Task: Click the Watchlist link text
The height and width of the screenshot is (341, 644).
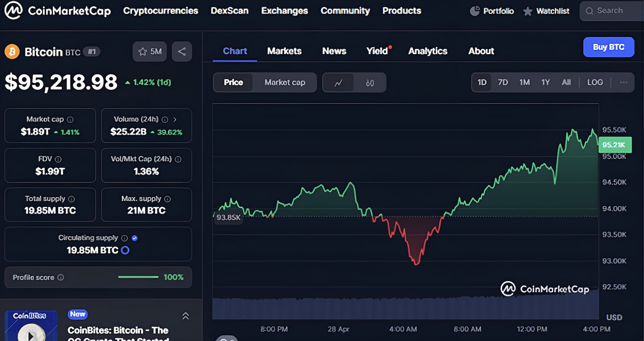Action: click(553, 11)
